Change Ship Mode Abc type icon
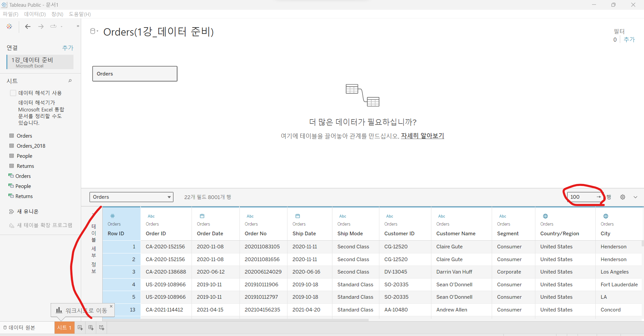Image resolution: width=644 pixels, height=336 pixels. [343, 216]
